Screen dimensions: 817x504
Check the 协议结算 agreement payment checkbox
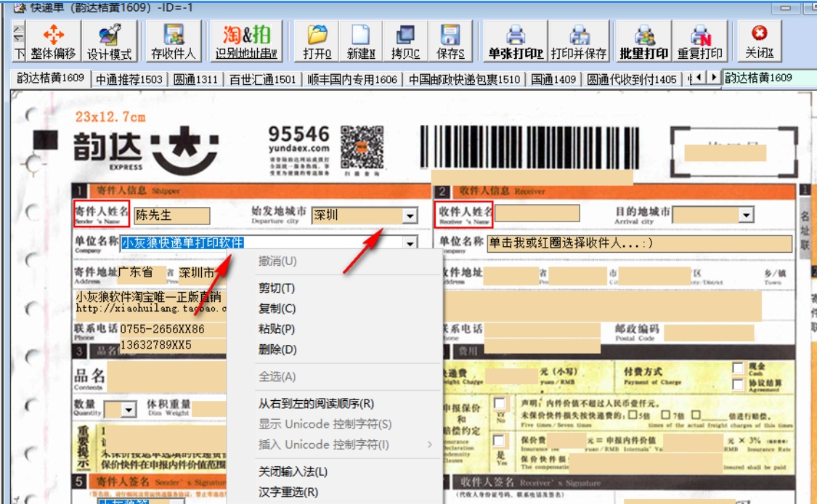point(737,384)
